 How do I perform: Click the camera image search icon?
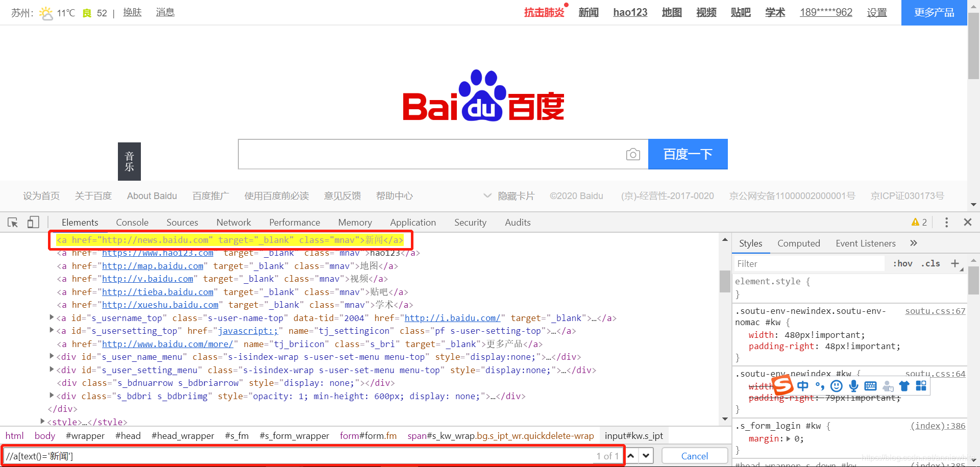click(x=633, y=154)
